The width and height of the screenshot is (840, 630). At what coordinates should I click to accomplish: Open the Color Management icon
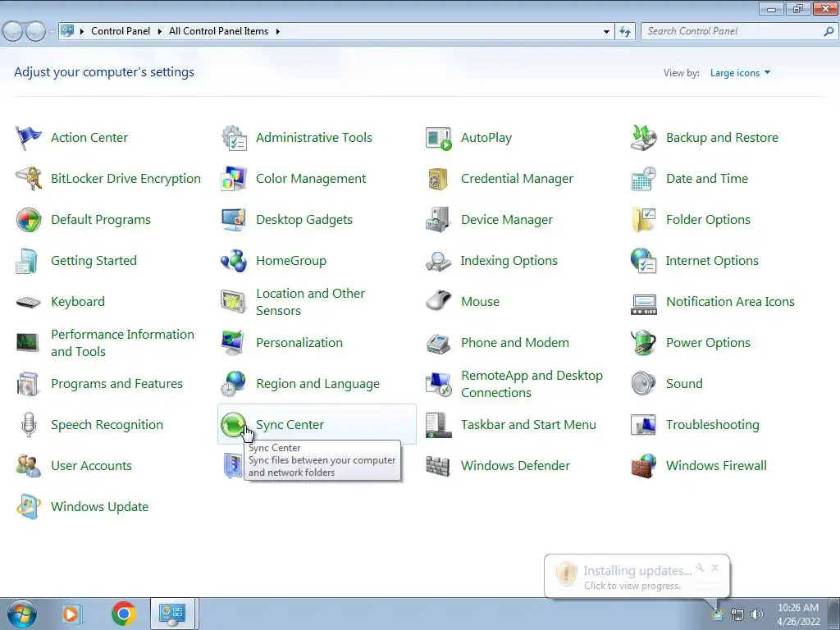(234, 178)
